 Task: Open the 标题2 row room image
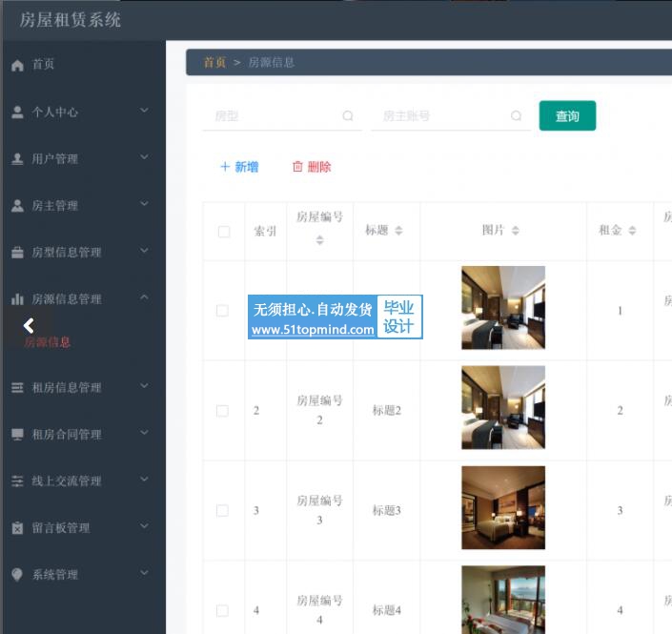503,408
